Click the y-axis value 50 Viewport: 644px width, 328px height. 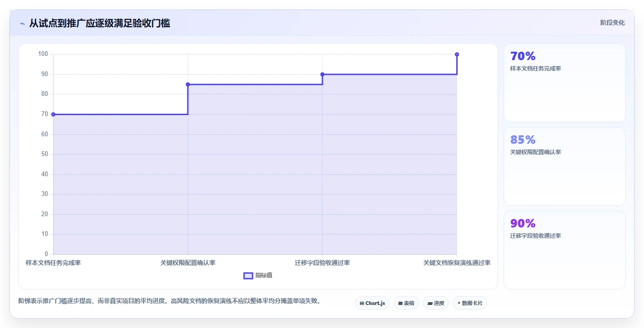pyautogui.click(x=45, y=154)
